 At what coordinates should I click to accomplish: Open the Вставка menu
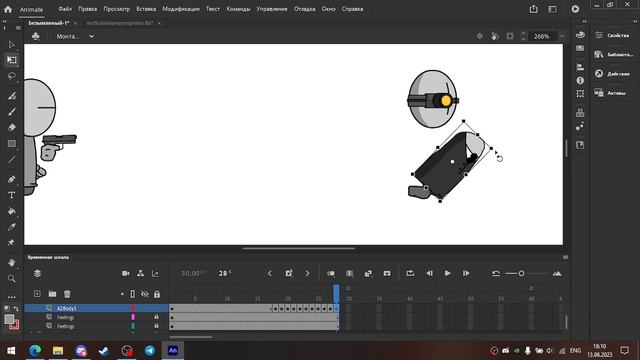(146, 9)
